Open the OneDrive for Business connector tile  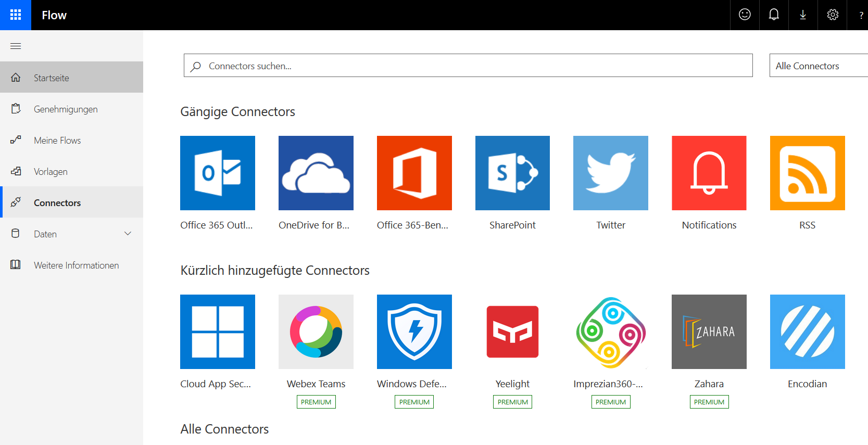[x=316, y=173]
